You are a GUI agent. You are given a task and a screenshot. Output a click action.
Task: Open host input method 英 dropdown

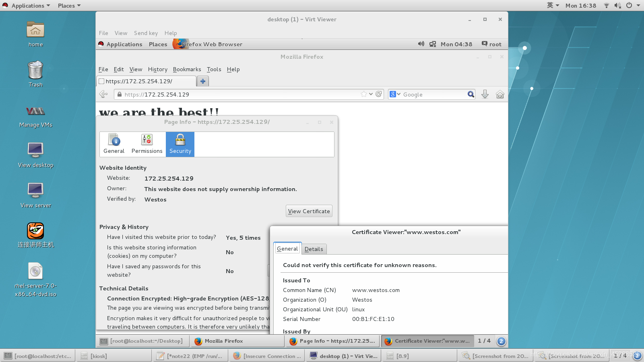553,5
